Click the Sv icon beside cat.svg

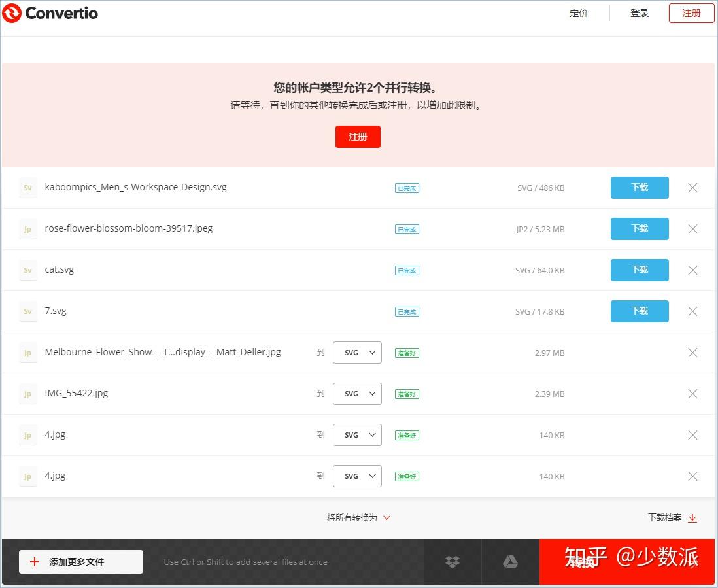(28, 270)
